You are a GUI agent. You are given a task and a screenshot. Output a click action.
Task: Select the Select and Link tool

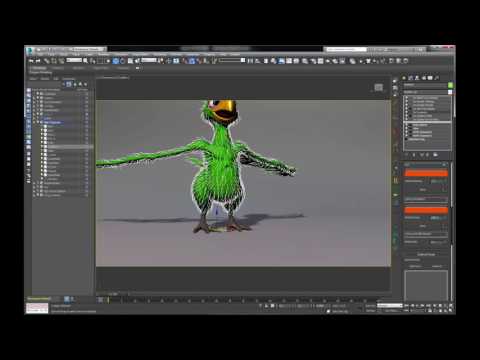46,61
